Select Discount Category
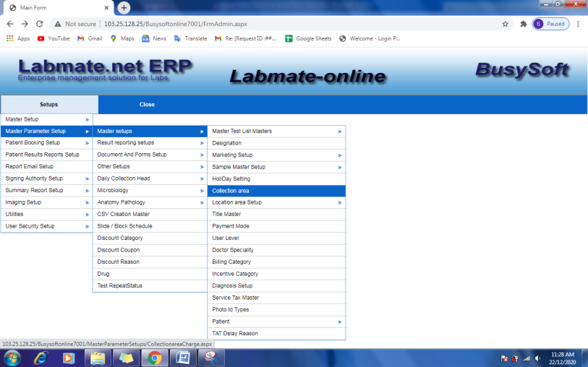Image resolution: width=588 pixels, height=367 pixels. coord(150,238)
